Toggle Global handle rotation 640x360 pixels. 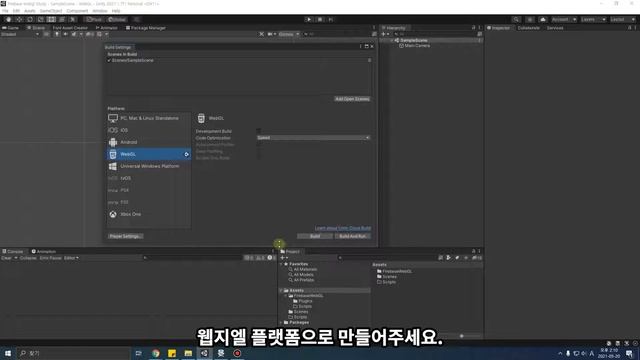click(117, 20)
